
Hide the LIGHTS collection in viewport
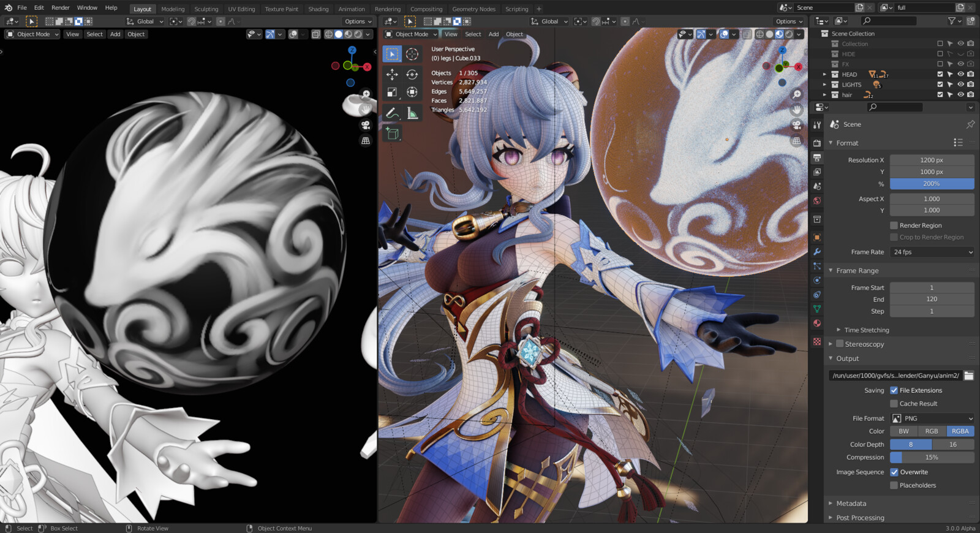tap(960, 85)
